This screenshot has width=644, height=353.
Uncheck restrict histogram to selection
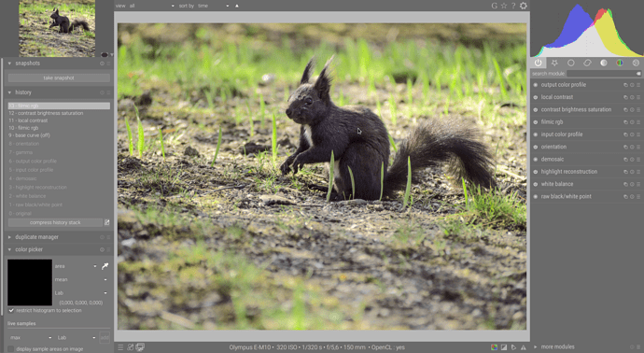tap(11, 311)
